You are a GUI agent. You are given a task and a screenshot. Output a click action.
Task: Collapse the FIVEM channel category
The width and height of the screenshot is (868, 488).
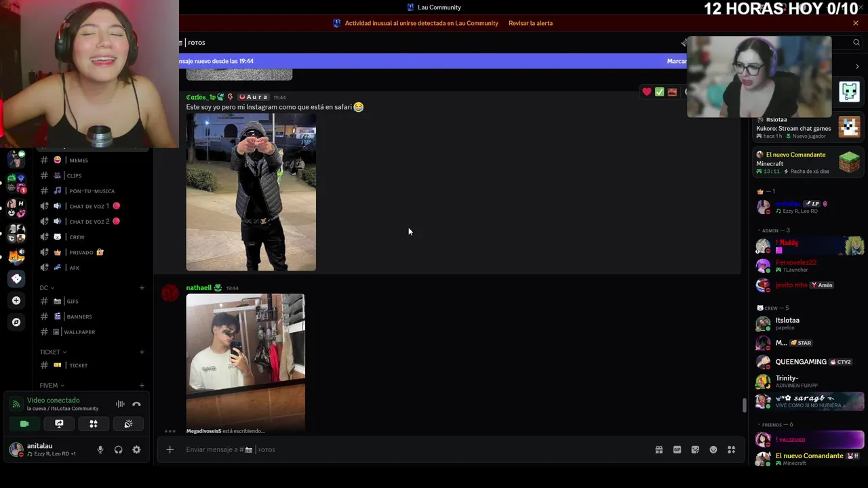[52, 386]
